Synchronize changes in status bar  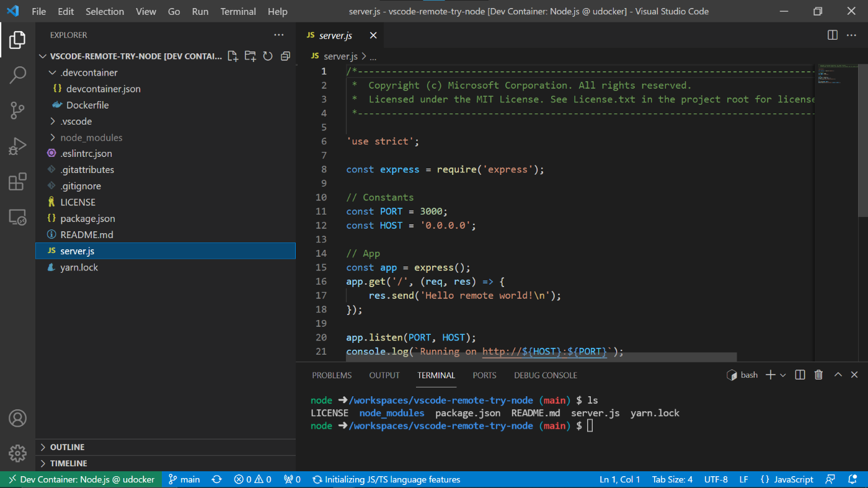[216, 479]
